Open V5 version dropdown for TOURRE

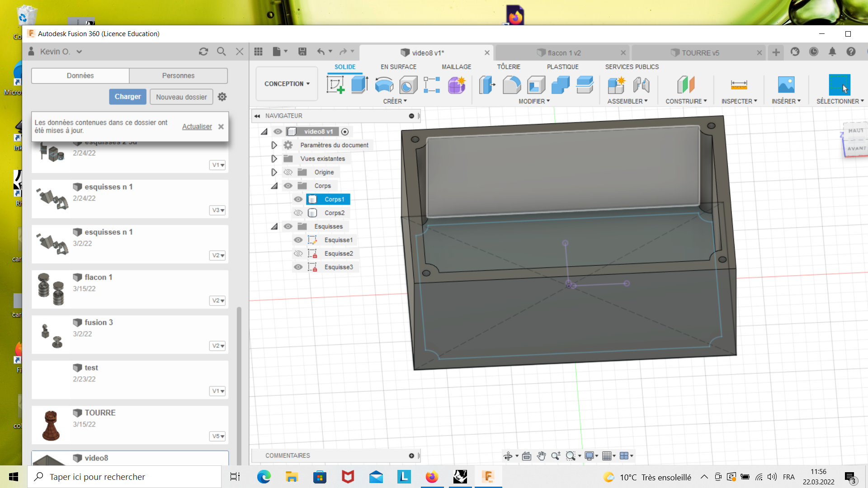[218, 436]
